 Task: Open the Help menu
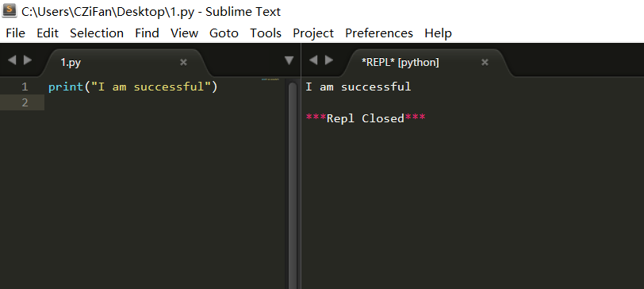(x=439, y=33)
